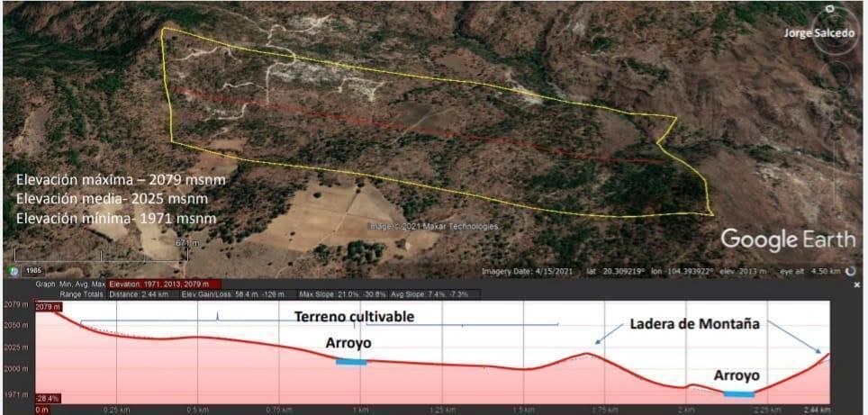868x415 pixels.
Task: Click the red 2079 m elevation marker label
Action: (x=50, y=307)
